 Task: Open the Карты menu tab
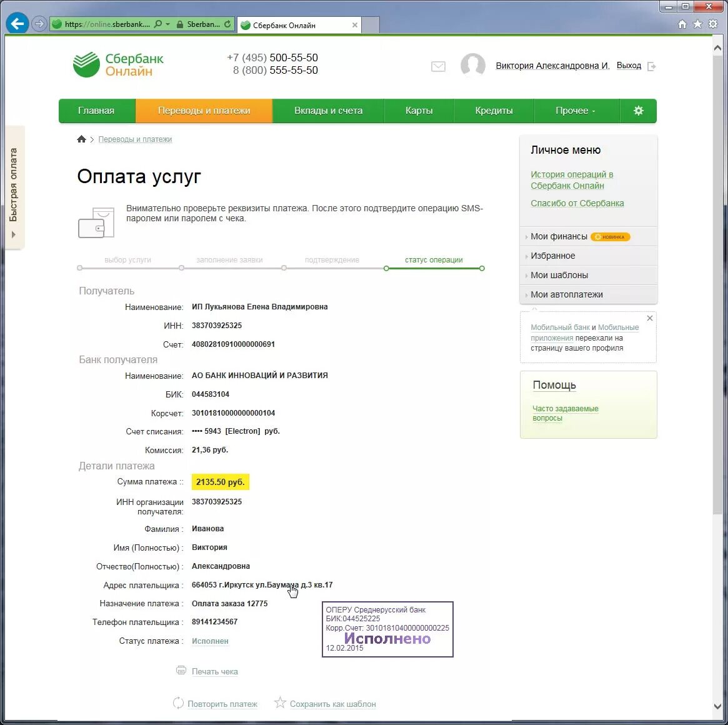coord(419,111)
